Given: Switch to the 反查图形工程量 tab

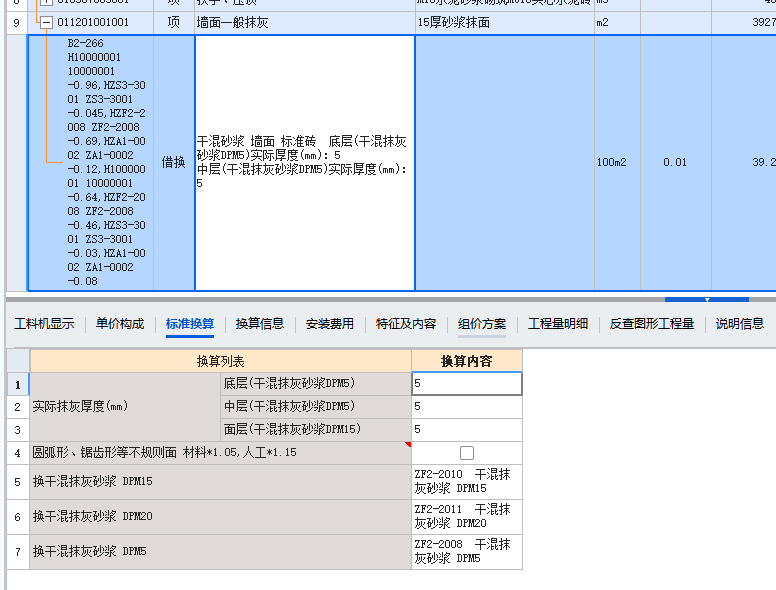Looking at the screenshot, I should 652,324.
